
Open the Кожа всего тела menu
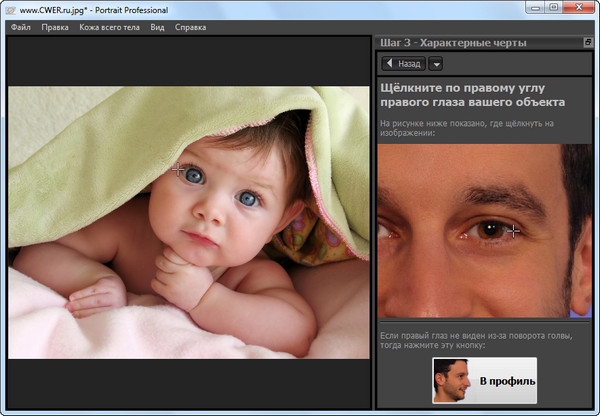[108, 27]
